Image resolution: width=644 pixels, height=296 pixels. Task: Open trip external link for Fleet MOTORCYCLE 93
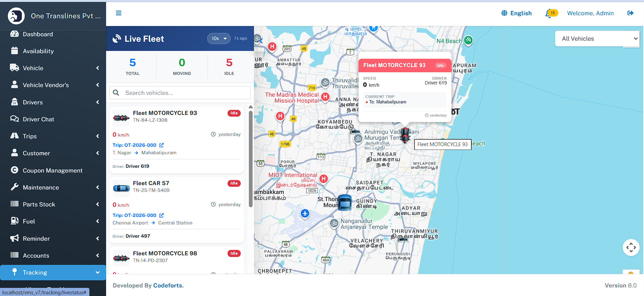coord(162,145)
